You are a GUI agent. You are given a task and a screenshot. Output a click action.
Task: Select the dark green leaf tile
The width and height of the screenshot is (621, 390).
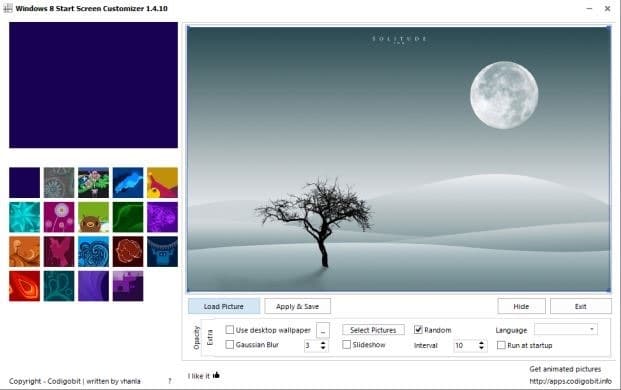tap(128, 217)
